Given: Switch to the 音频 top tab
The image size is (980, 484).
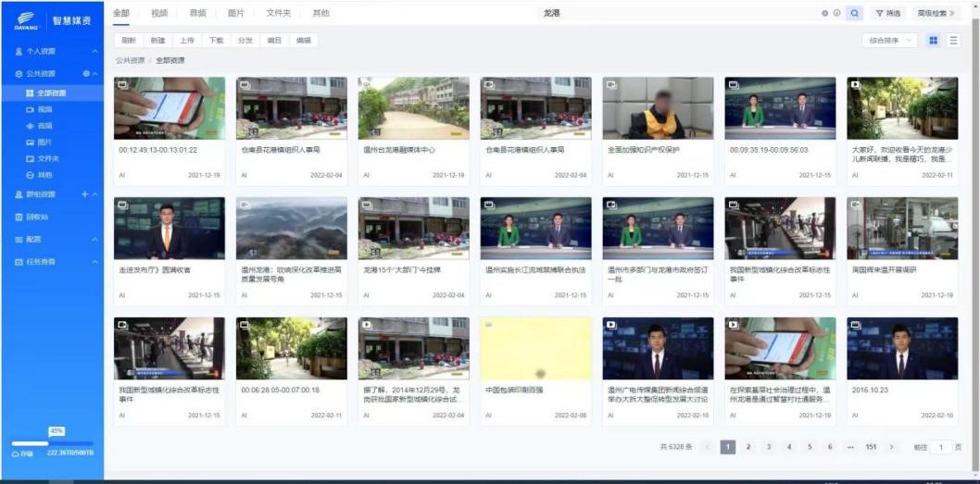Looking at the screenshot, I should 197,13.
